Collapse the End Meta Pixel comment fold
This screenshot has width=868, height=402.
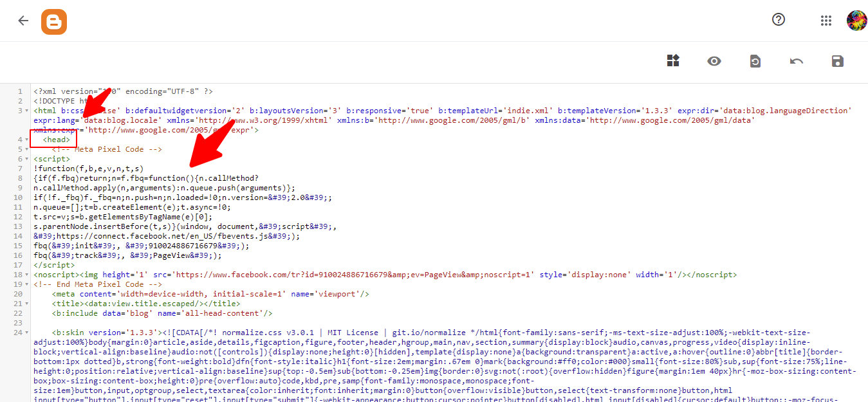coord(26,284)
